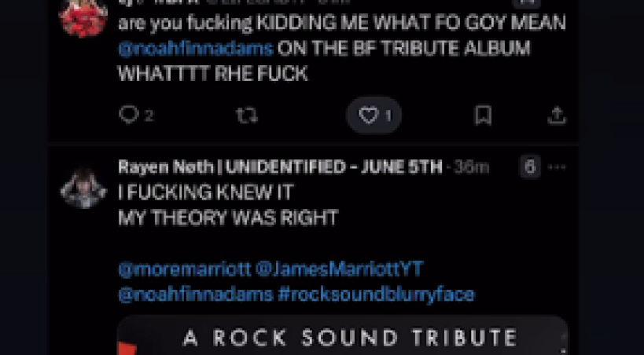Share the first tweet via the upload icon
The width and height of the screenshot is (644, 355).
(x=557, y=115)
